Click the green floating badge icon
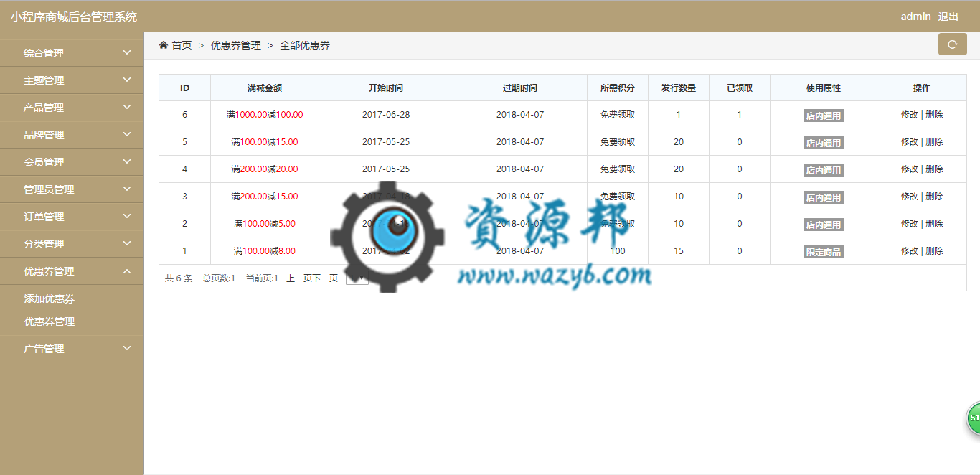The height and width of the screenshot is (475, 980). tap(974, 418)
